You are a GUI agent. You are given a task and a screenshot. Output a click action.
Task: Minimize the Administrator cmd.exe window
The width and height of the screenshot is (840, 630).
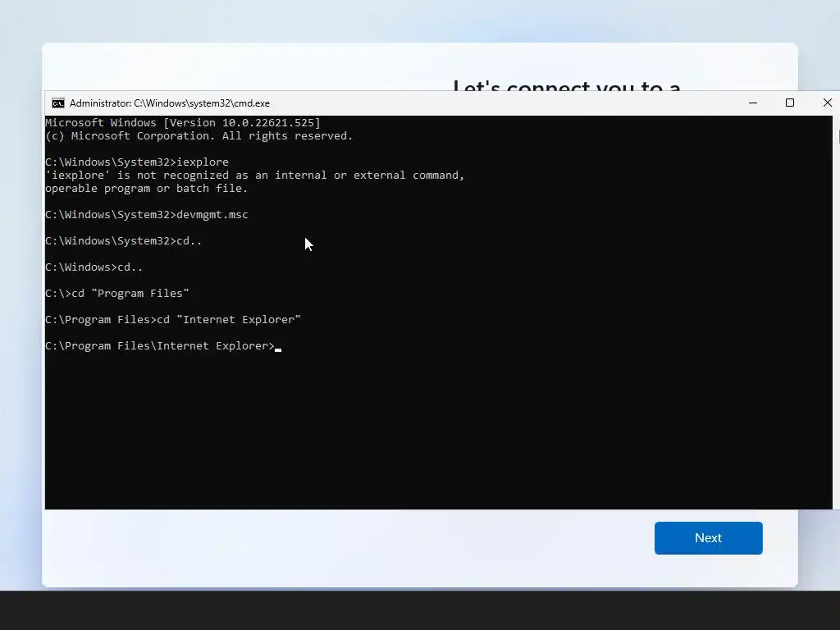click(753, 103)
